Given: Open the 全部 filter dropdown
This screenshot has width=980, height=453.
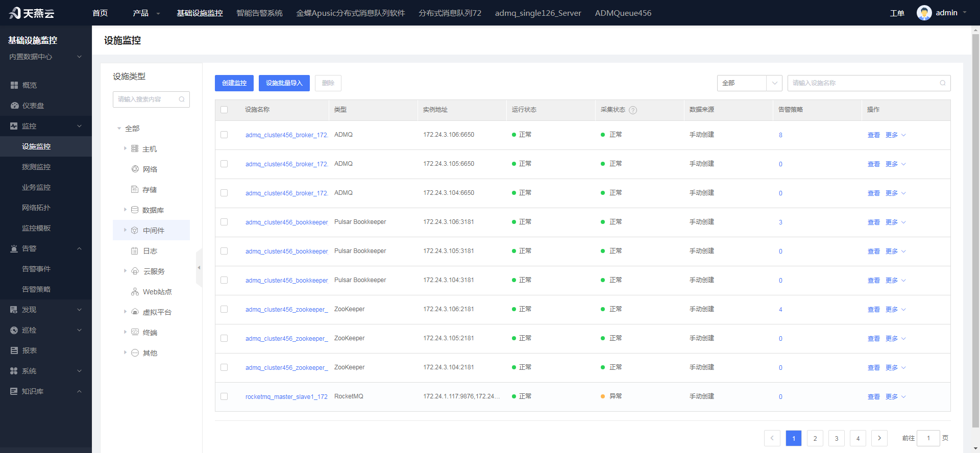Looking at the screenshot, I should (749, 83).
